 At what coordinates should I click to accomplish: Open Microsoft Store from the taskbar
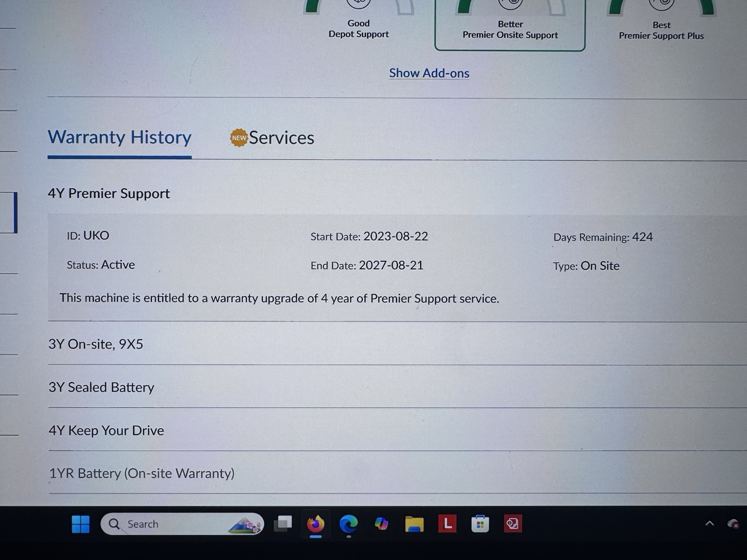480,524
